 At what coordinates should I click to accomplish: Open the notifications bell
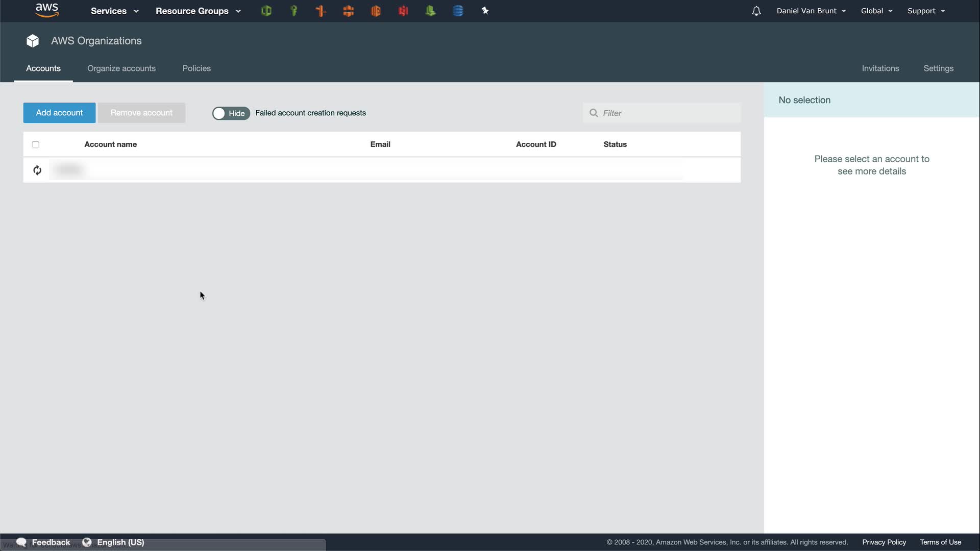756,11
